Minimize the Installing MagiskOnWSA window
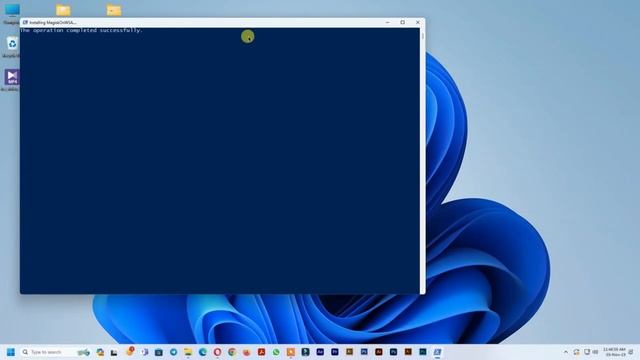The height and width of the screenshot is (360, 640). click(x=388, y=22)
